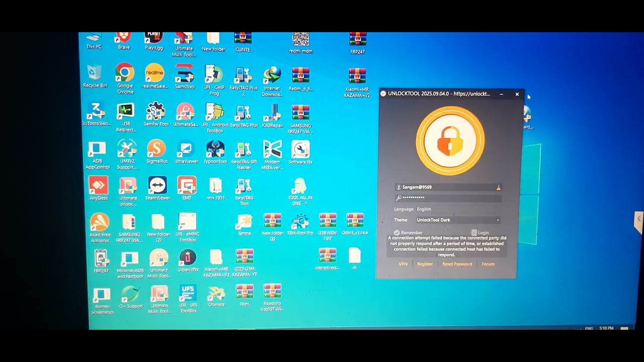The width and height of the screenshot is (644, 362).
Task: Open 3uTools(64bit) shortcut
Action: (x=96, y=114)
